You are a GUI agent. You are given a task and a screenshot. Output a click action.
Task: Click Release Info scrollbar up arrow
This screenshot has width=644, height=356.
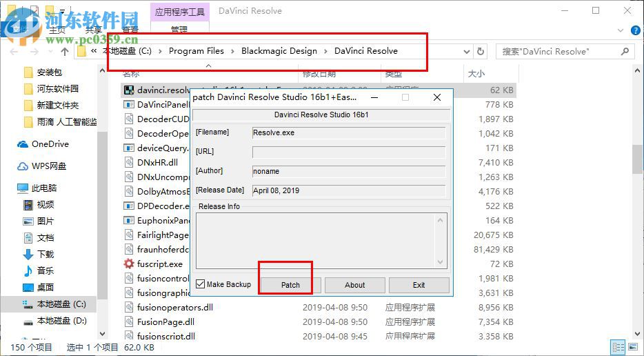click(441, 220)
